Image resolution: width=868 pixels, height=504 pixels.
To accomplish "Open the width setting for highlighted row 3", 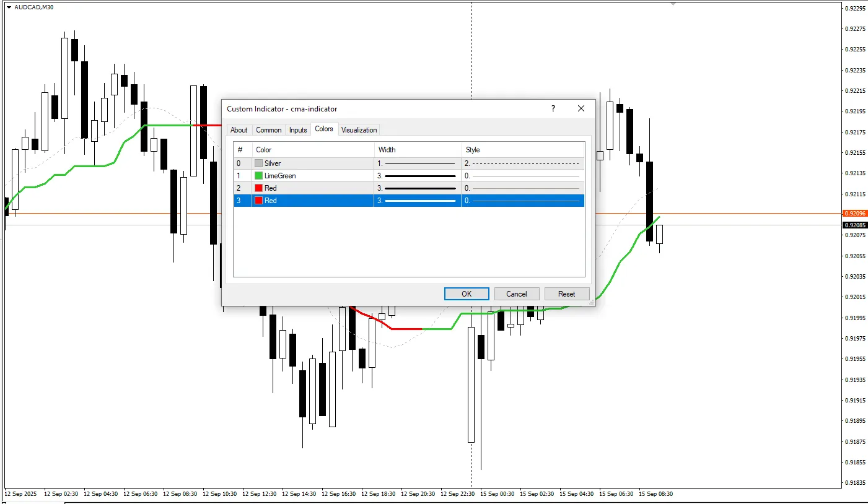I will [418, 201].
